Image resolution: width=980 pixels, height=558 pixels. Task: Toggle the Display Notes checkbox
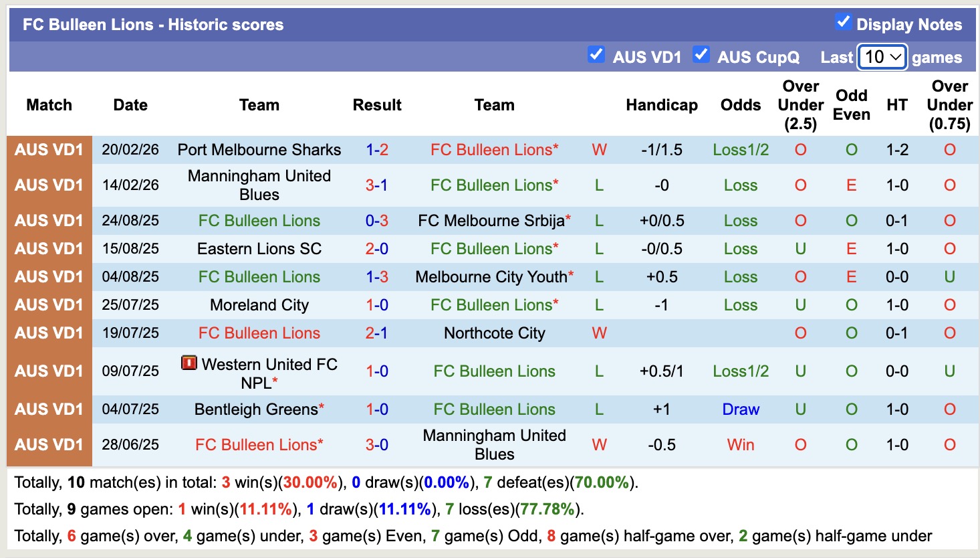[x=843, y=22]
